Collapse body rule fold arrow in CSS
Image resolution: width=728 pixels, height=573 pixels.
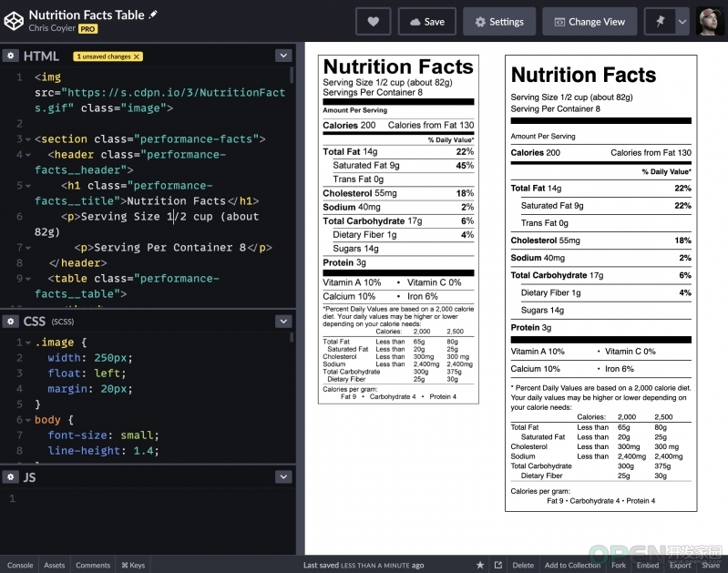click(28, 420)
